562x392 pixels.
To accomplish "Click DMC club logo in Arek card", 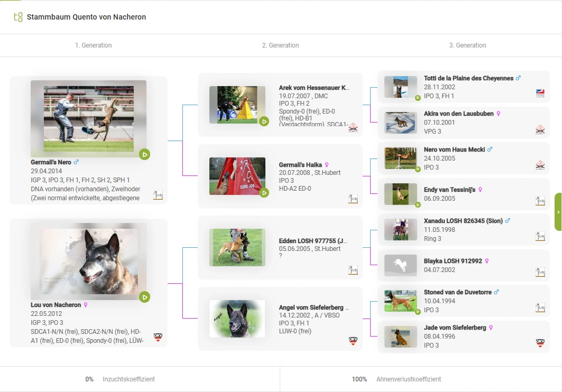I will pos(353,127).
